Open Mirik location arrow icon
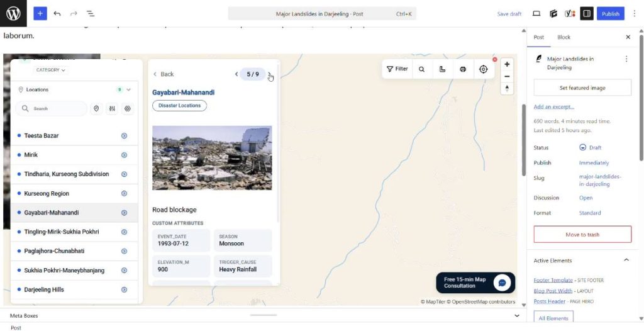 [124, 155]
